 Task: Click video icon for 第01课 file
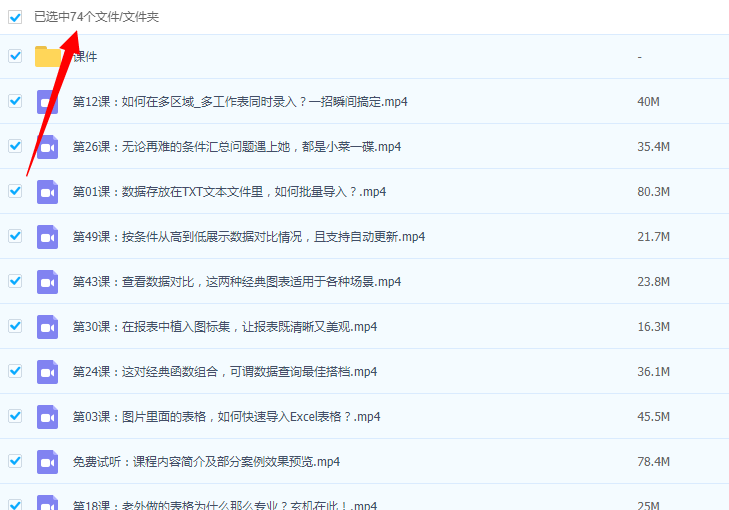[x=48, y=191]
